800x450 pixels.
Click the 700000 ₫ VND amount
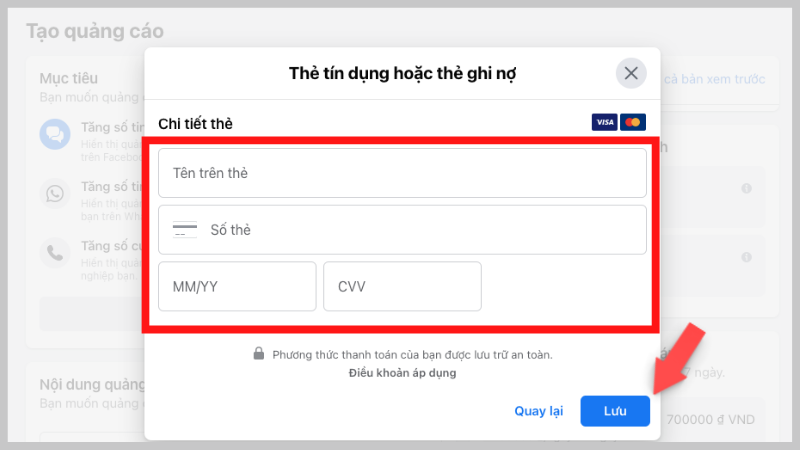click(711, 419)
